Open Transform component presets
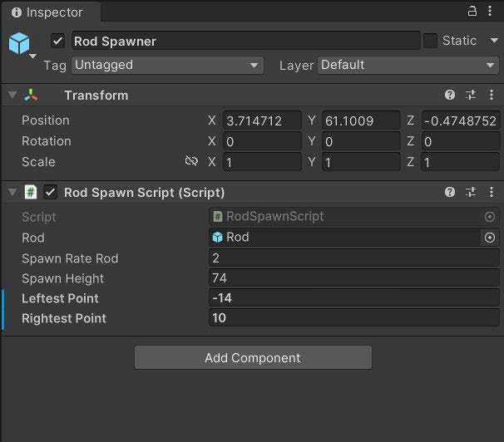504x442 pixels. pyautogui.click(x=471, y=96)
